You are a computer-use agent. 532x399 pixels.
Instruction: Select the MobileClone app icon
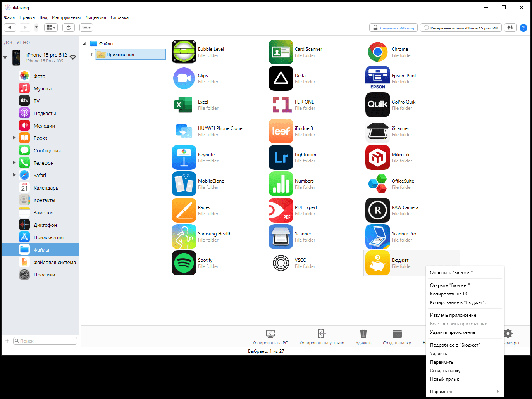184,184
